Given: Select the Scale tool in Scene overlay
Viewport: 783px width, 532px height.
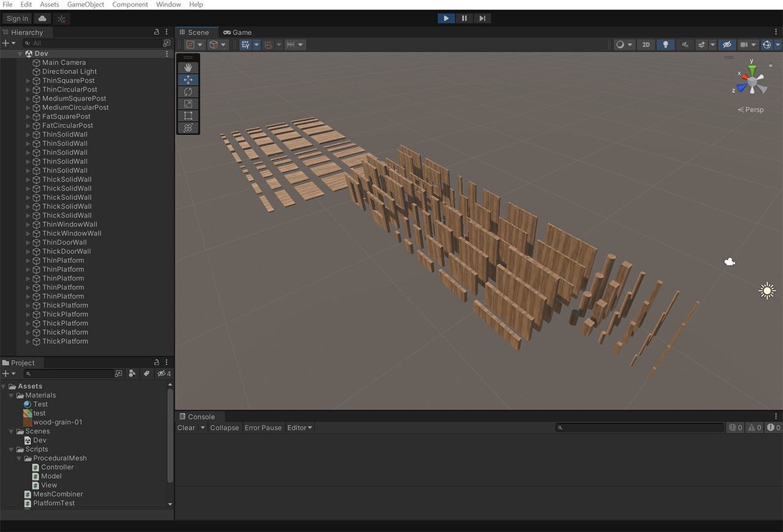Looking at the screenshot, I should [188, 104].
